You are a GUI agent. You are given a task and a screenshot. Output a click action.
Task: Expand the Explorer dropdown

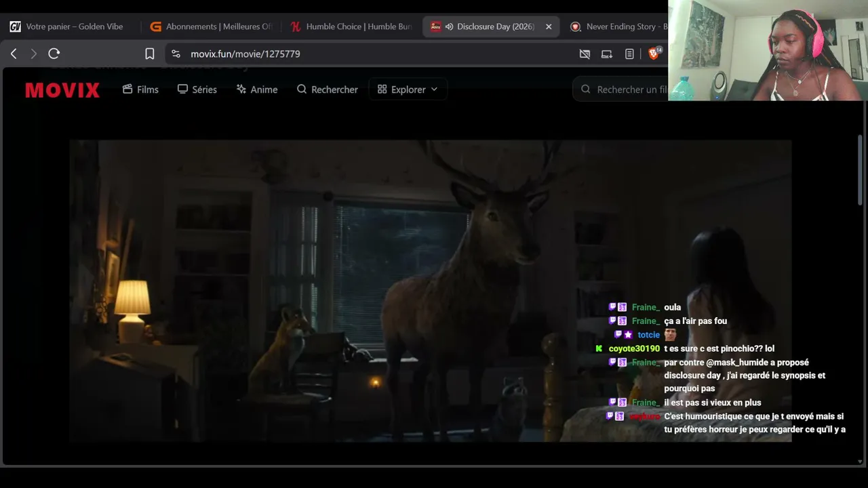(408, 89)
